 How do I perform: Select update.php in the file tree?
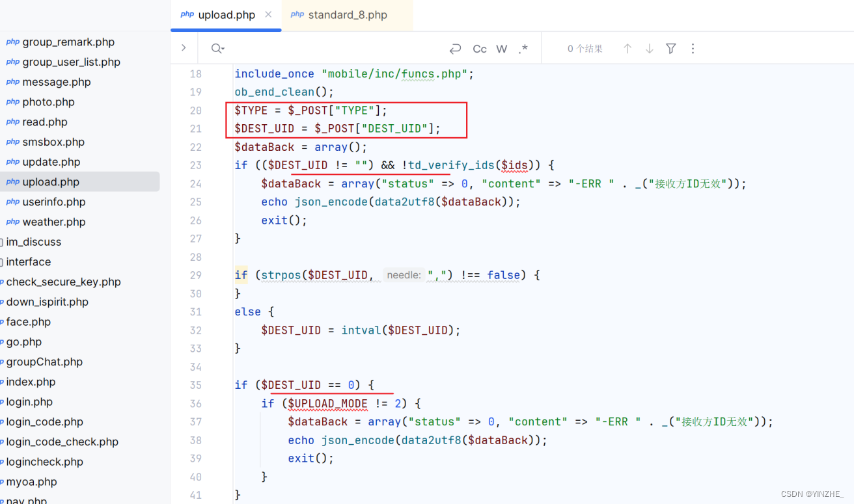click(51, 162)
